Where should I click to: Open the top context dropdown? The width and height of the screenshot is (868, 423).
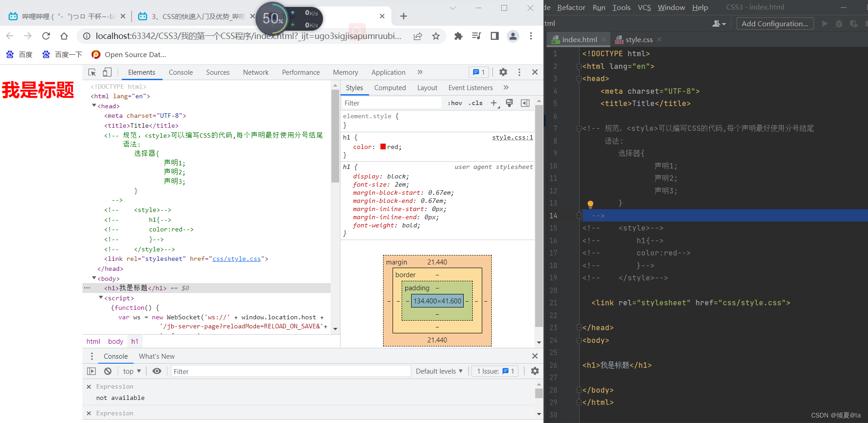[132, 371]
